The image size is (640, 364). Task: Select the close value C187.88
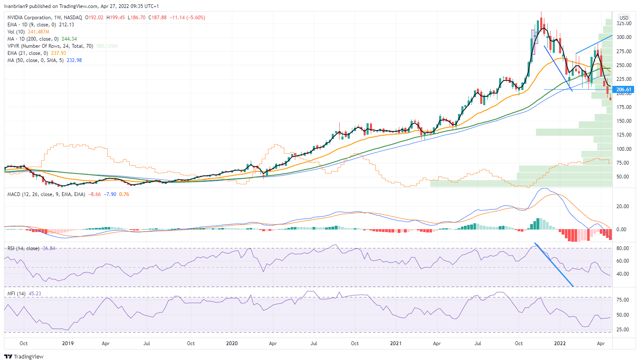click(158, 18)
